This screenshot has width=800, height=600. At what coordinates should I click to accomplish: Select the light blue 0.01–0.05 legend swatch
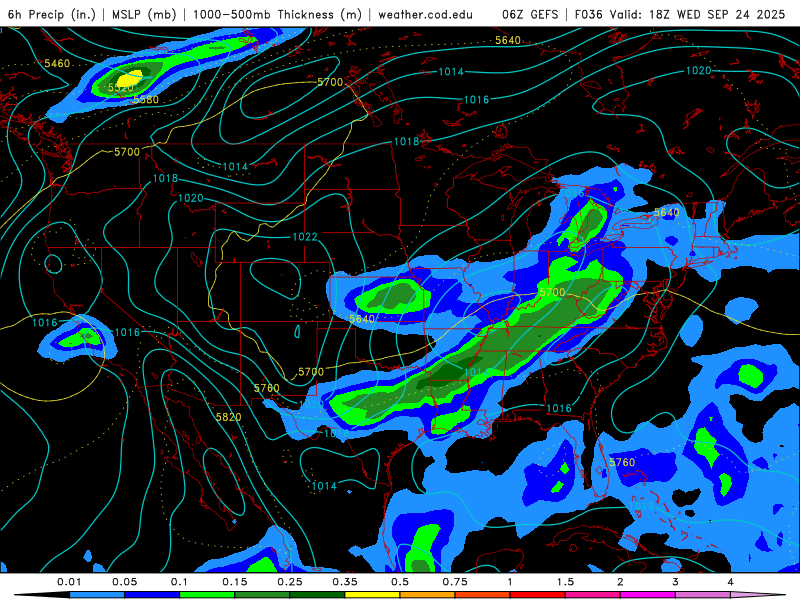97,595
